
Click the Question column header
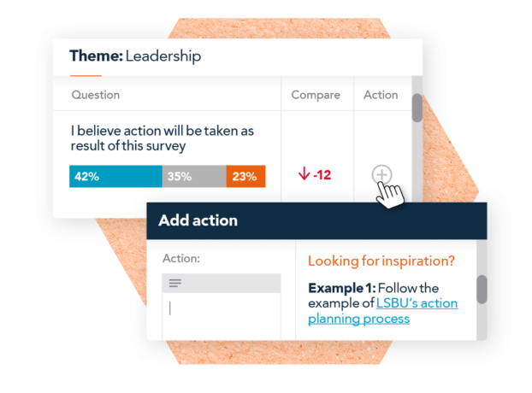[95, 95]
